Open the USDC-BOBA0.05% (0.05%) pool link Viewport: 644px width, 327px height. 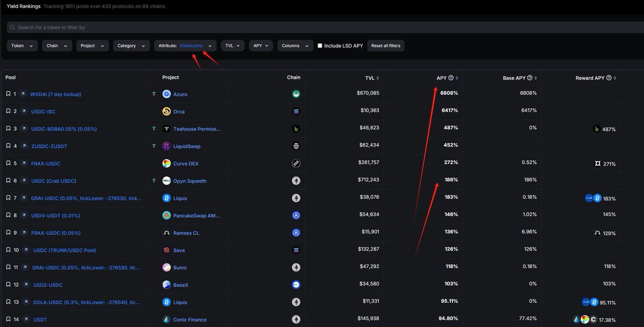click(64, 129)
